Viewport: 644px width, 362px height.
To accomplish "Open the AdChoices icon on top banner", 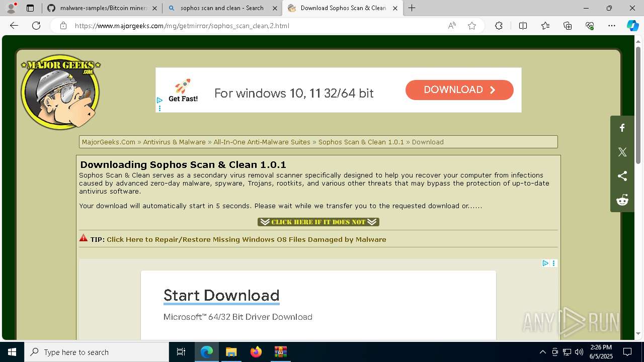I will [x=159, y=100].
